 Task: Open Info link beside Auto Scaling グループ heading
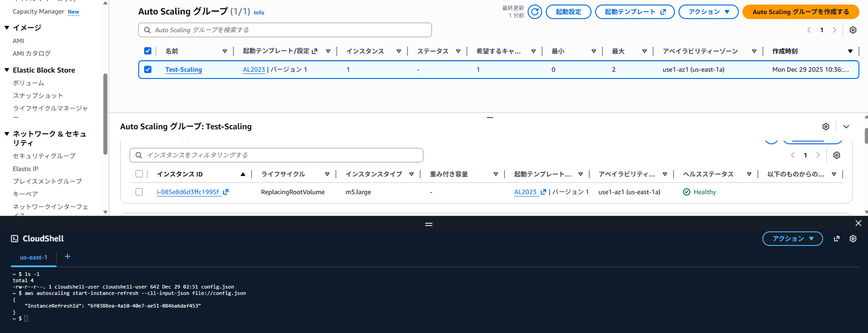(259, 13)
